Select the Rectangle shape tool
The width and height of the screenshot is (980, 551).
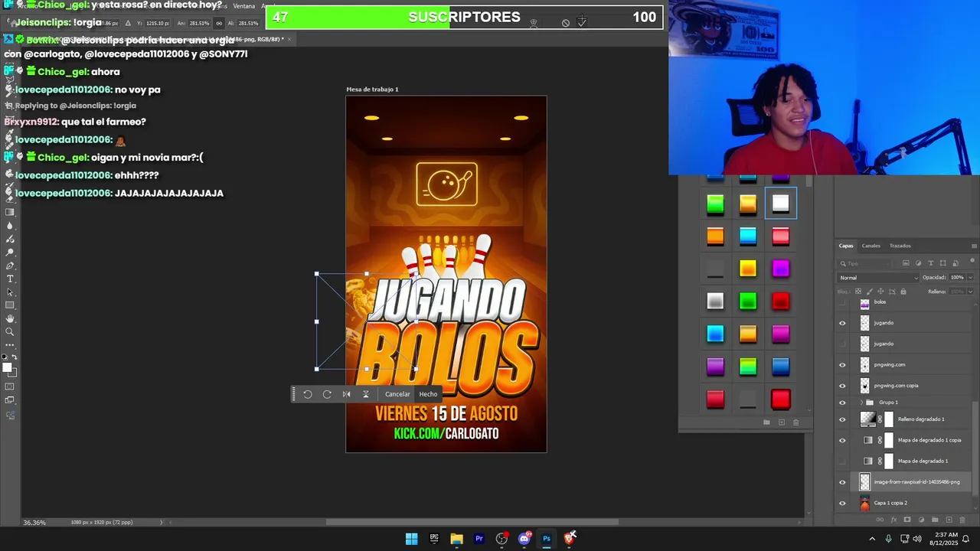[10, 305]
